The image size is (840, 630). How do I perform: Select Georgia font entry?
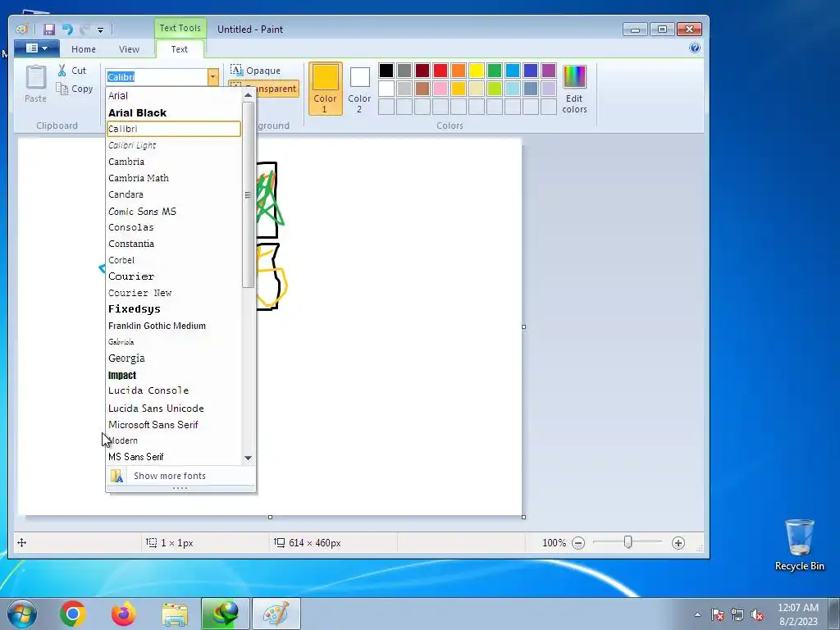point(174,358)
